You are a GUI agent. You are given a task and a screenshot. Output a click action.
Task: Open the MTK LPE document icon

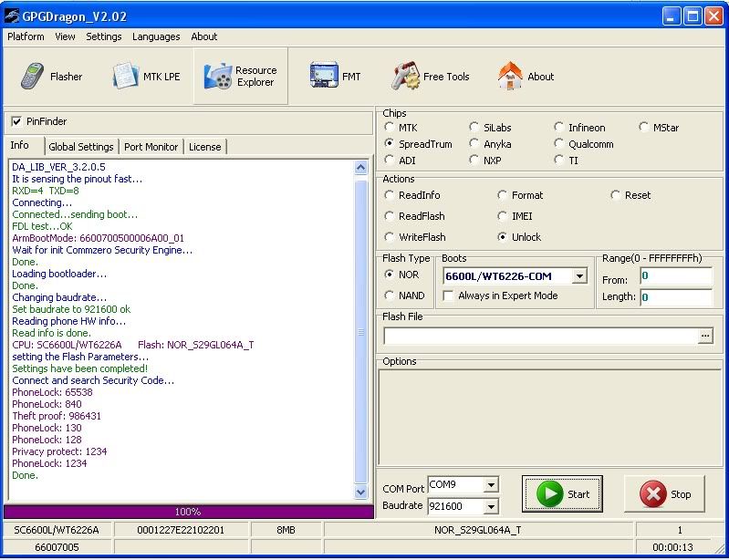125,76
